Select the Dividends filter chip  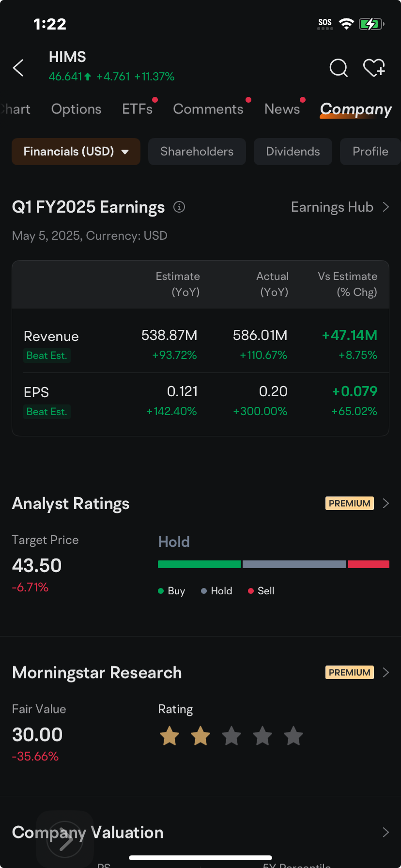pos(293,152)
